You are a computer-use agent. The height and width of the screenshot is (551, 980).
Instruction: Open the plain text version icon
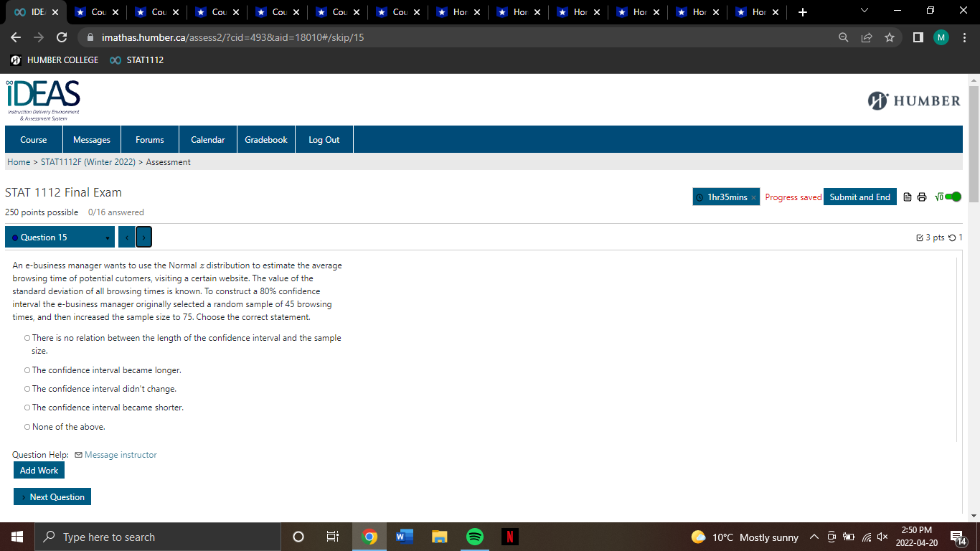click(906, 197)
